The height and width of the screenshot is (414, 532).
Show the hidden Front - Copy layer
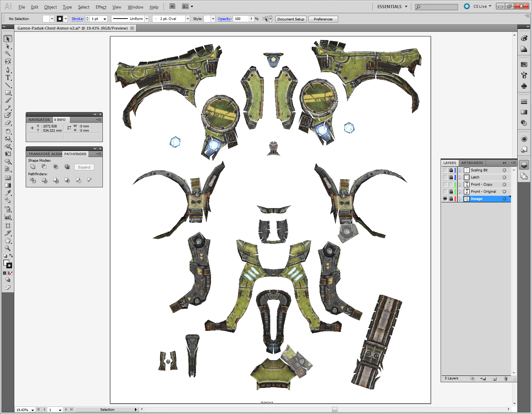point(445,185)
